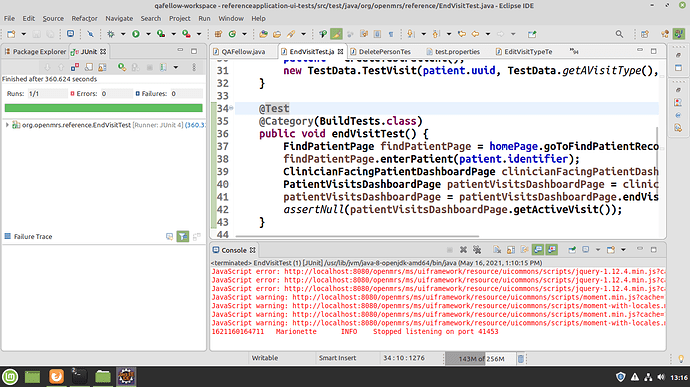This screenshot has width=690, height=387.
Task: Click the Debug bug icon
Action: [x=111, y=34]
